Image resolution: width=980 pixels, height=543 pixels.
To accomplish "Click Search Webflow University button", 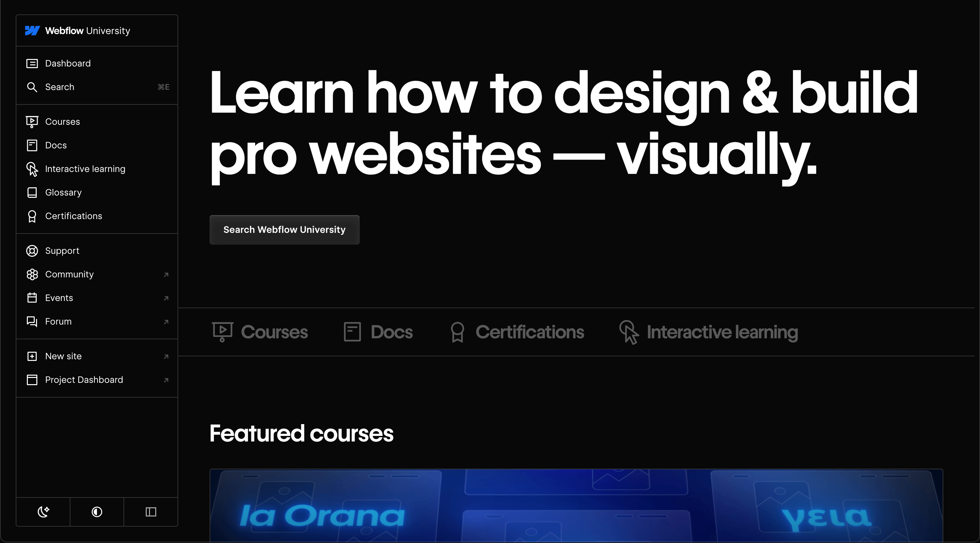I will 284,230.
